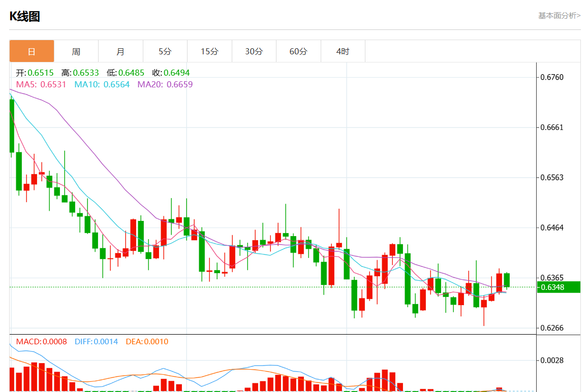Viewport: 588px width, 392px height.
Task: Open the 30分 interval tab
Action: click(x=254, y=51)
